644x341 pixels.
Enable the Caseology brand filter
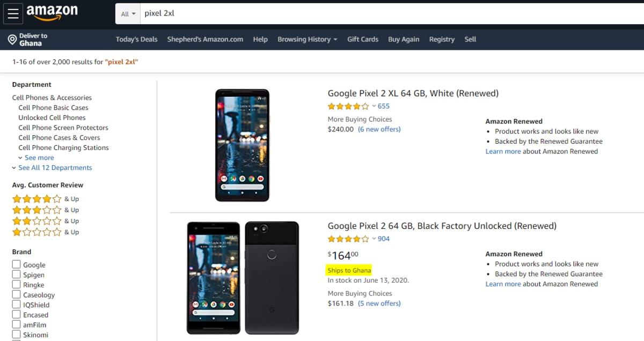(17, 294)
